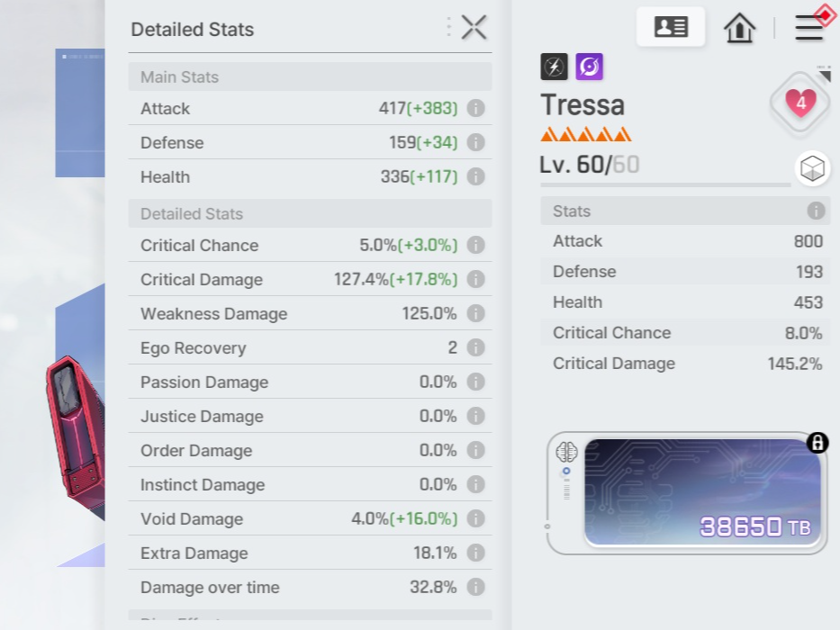Select the purple Void attribute icon
840x630 pixels.
click(x=590, y=66)
